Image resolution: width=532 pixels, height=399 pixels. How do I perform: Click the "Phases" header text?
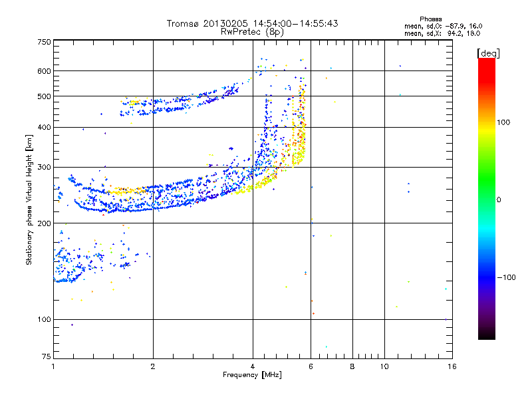coord(430,19)
